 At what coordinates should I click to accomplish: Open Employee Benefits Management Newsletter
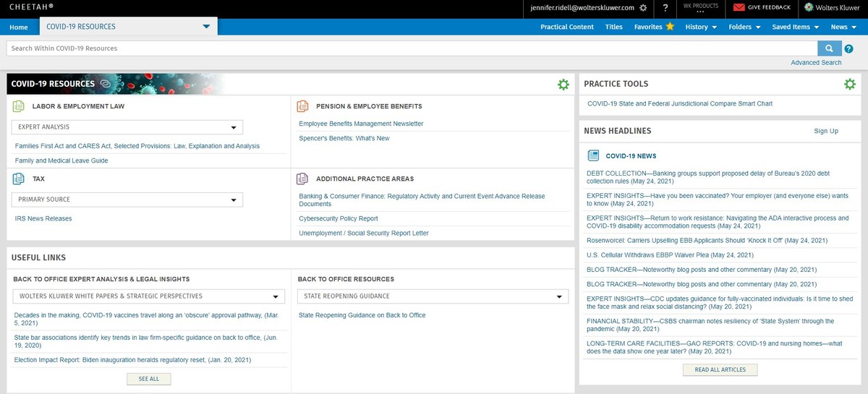tap(361, 124)
